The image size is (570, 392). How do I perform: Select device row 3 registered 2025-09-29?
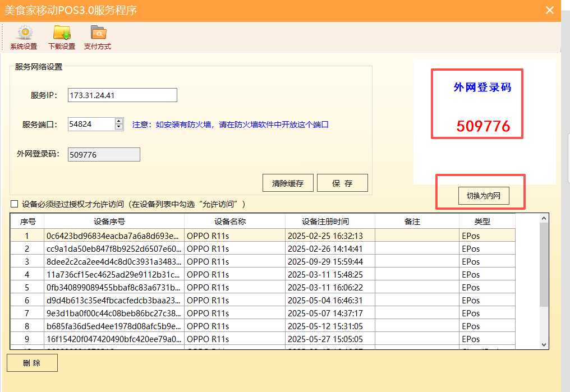224,262
